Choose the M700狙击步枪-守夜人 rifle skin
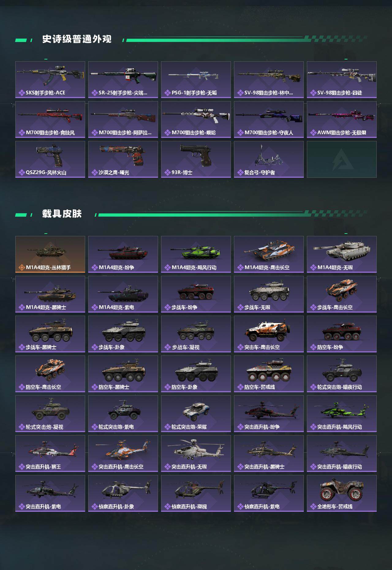 coord(269,120)
